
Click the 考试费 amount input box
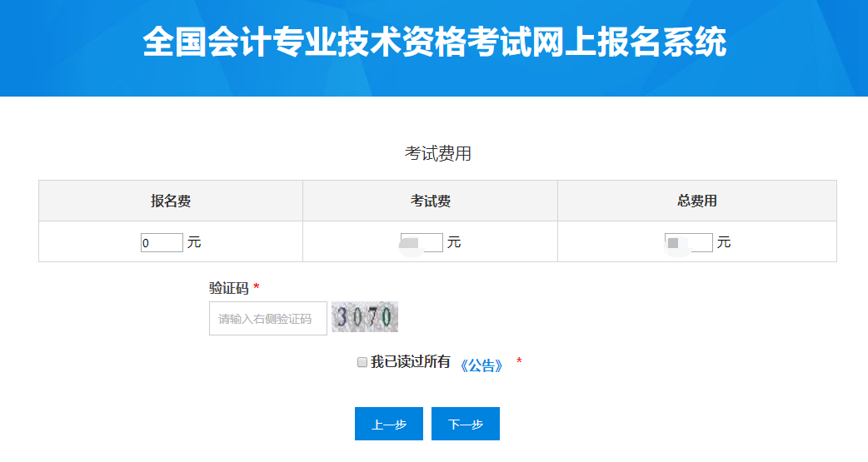[x=422, y=243]
